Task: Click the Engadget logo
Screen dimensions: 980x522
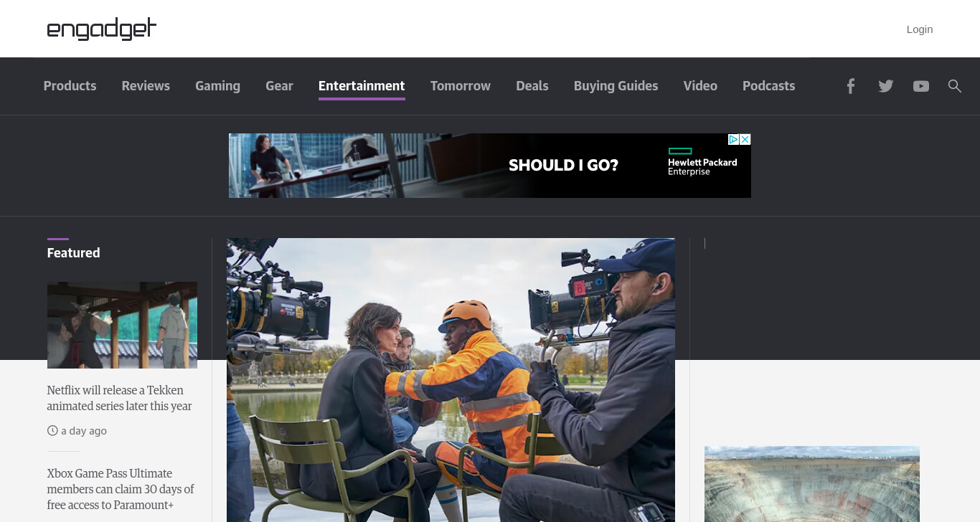Action: coord(101,29)
